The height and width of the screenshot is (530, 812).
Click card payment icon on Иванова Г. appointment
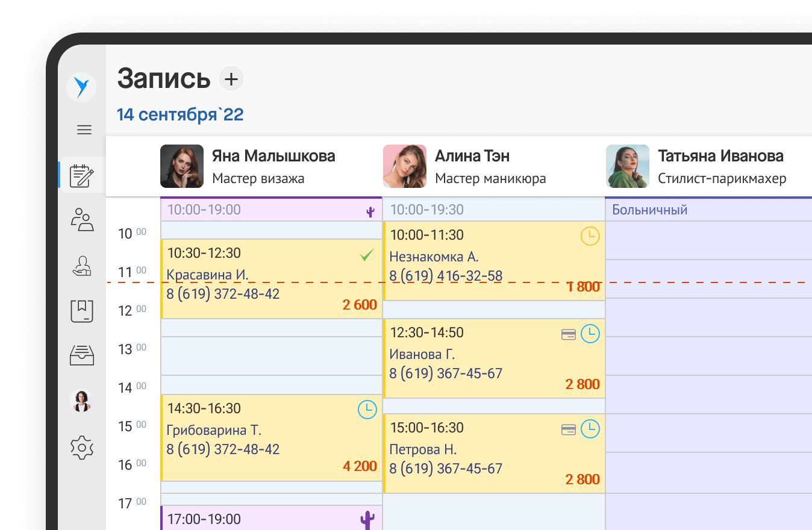click(x=569, y=335)
